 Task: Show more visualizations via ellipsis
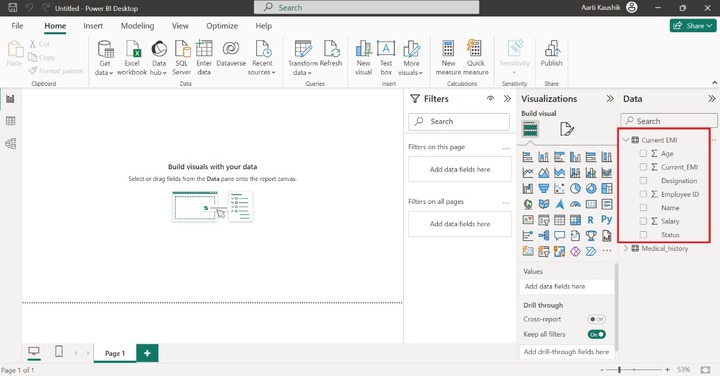tap(607, 251)
